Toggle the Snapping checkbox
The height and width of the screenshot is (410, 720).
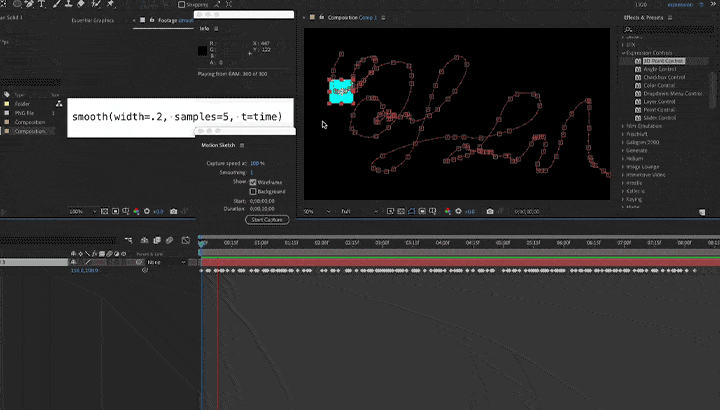pyautogui.click(x=181, y=4)
